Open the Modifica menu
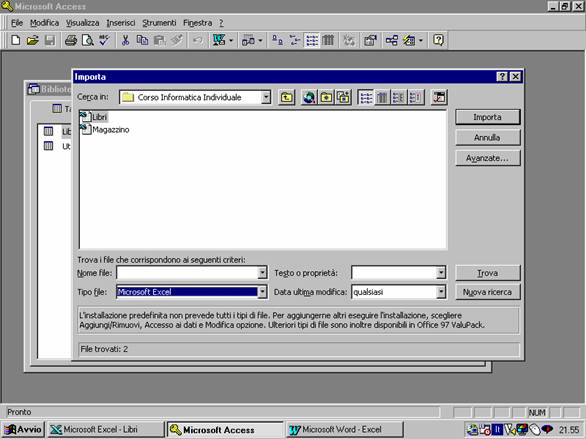 click(x=44, y=23)
